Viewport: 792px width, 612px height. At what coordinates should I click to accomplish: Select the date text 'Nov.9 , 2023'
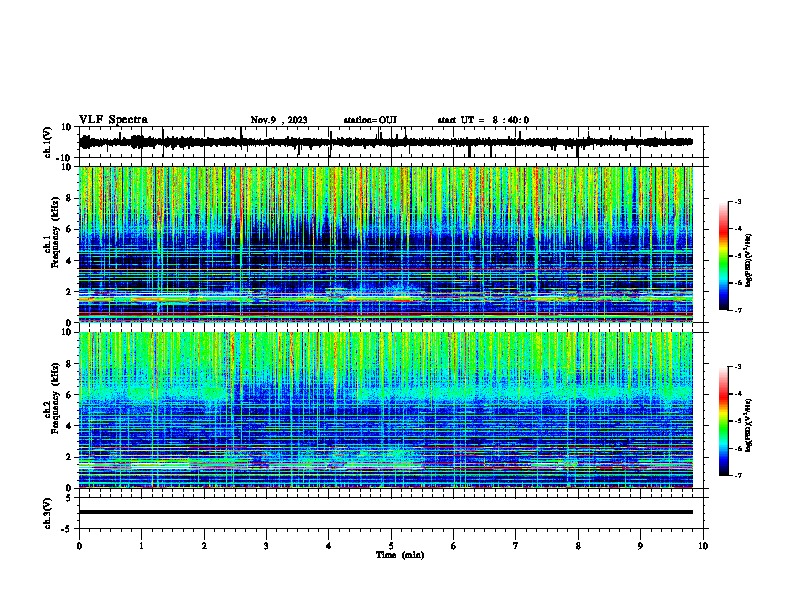pos(279,120)
